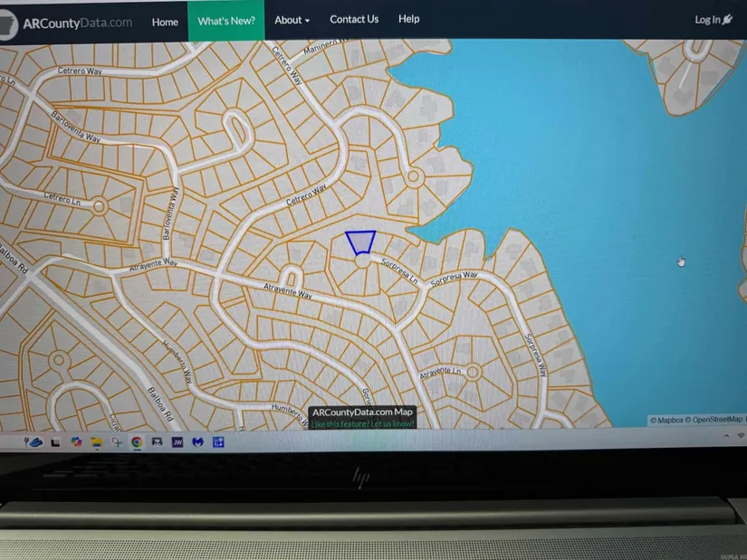Go to the Home page
747x560 pixels.
(x=165, y=22)
